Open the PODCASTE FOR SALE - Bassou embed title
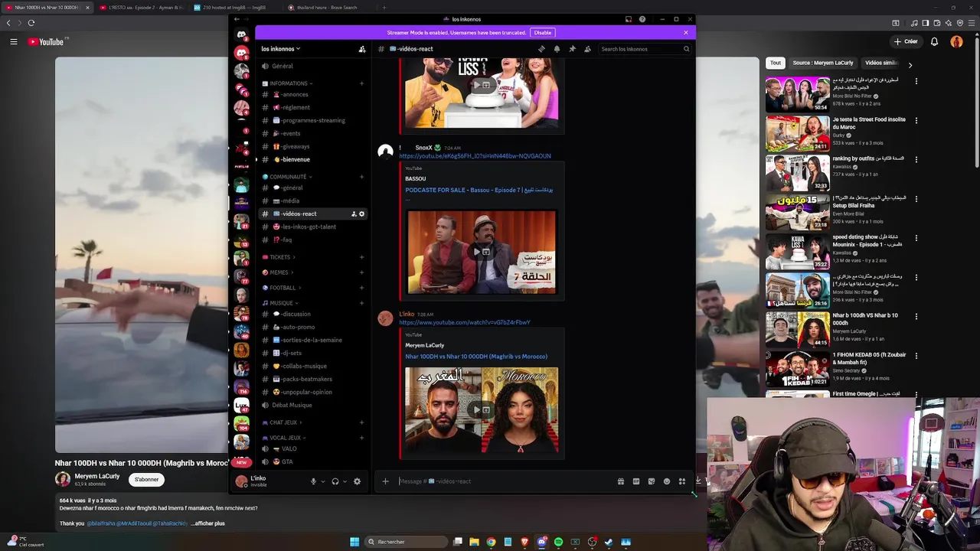 click(479, 190)
